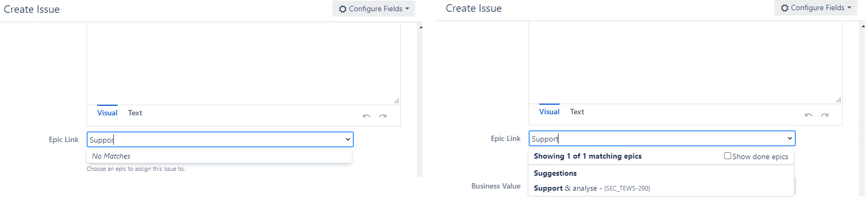The image size is (868, 204).
Task: Click gear icon in left Configure Fields
Action: coord(343,9)
